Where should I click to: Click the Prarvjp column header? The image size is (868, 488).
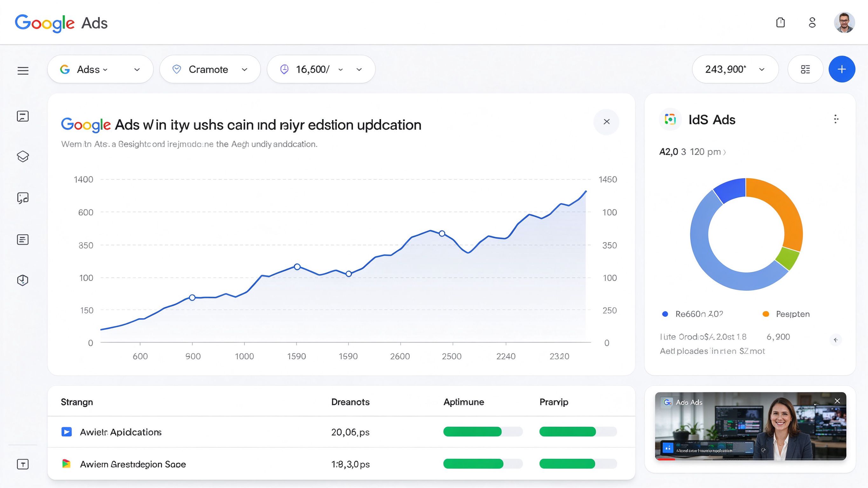click(554, 402)
